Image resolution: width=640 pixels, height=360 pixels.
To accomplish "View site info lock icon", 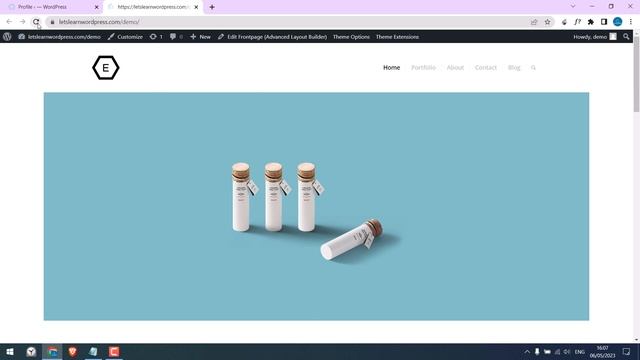I will pos(52,22).
